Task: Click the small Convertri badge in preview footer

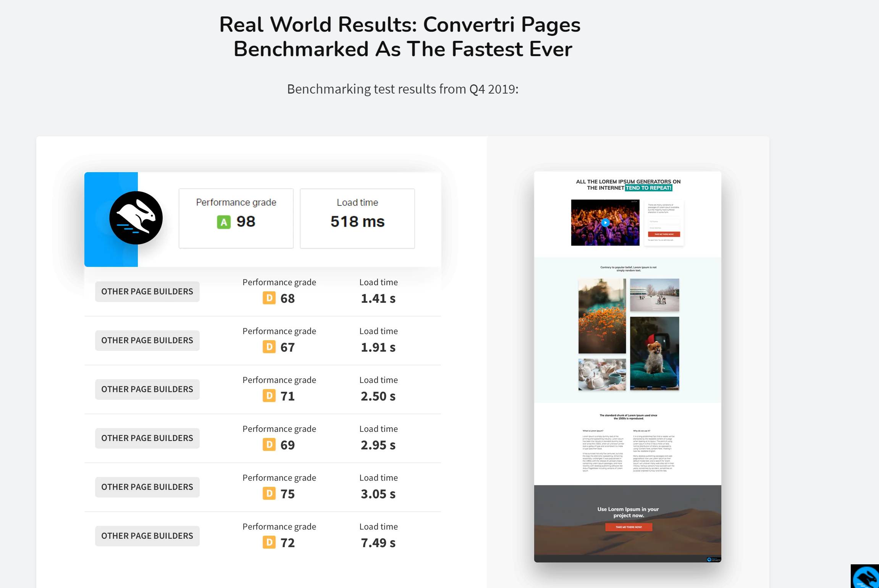Action: [714, 560]
